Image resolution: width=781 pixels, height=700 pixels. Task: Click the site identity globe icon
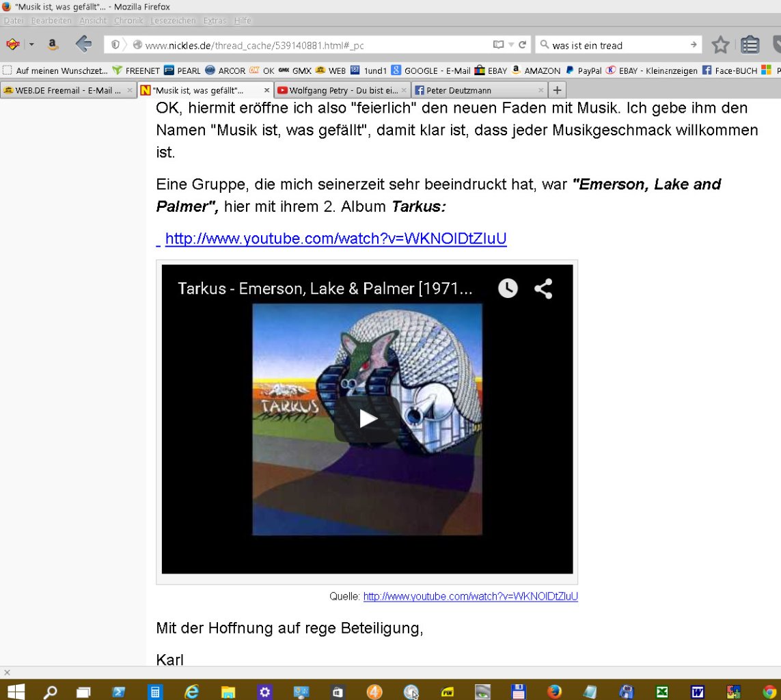(x=137, y=45)
